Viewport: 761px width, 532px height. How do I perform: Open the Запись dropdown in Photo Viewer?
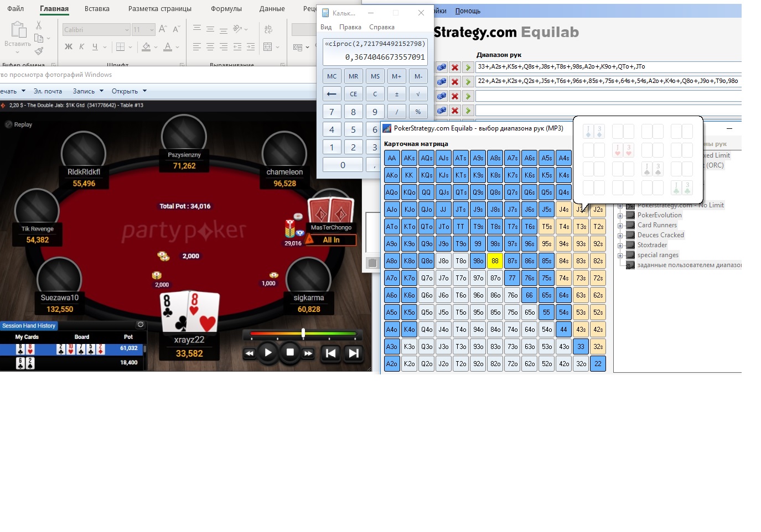pos(88,91)
